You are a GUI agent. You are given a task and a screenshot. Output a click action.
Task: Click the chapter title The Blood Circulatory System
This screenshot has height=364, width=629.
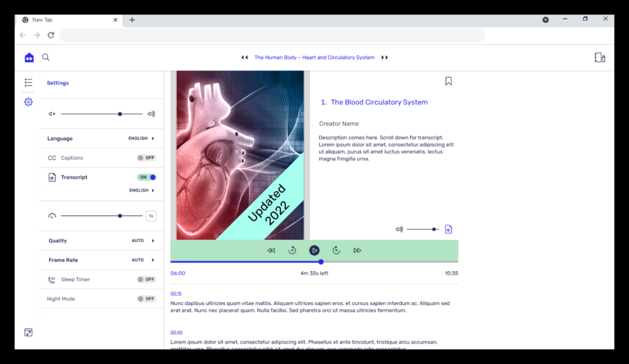pyautogui.click(x=380, y=102)
